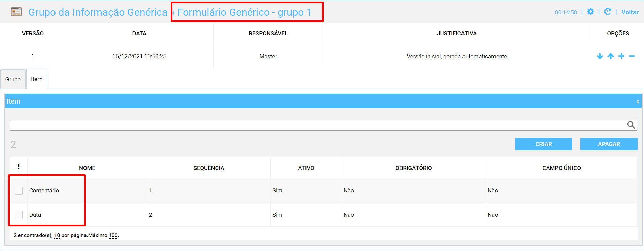Screen dimensions: 644x251
Task: Move version up with the up arrow
Action: pos(611,56)
